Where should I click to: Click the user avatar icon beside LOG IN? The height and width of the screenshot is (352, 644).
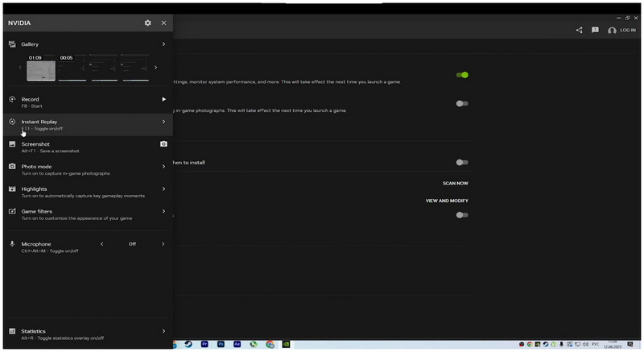pyautogui.click(x=612, y=31)
